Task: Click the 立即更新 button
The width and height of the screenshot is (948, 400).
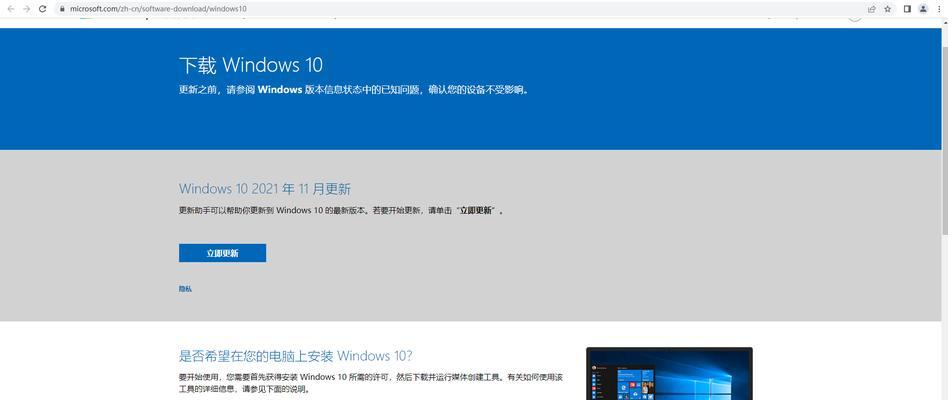Action: (x=222, y=253)
